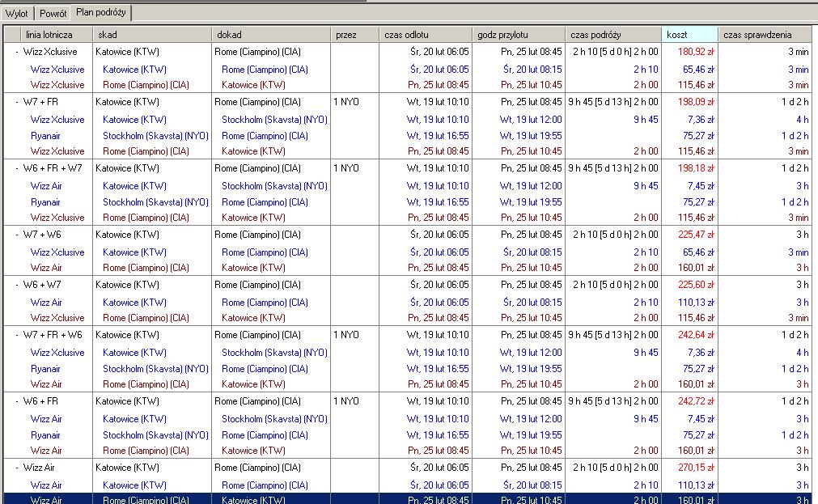The width and height of the screenshot is (818, 504).
Task: Click 75,27 zł leg under W6 + FR
Action: click(x=698, y=434)
